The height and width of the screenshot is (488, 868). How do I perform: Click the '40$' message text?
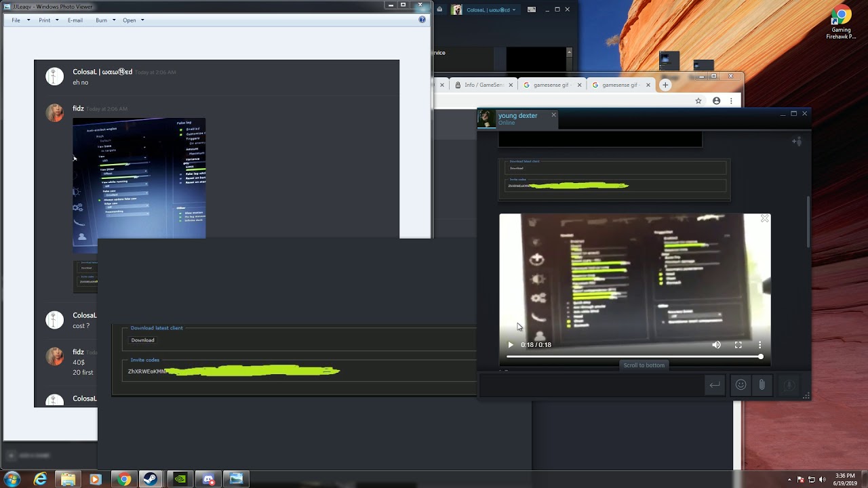[79, 363]
